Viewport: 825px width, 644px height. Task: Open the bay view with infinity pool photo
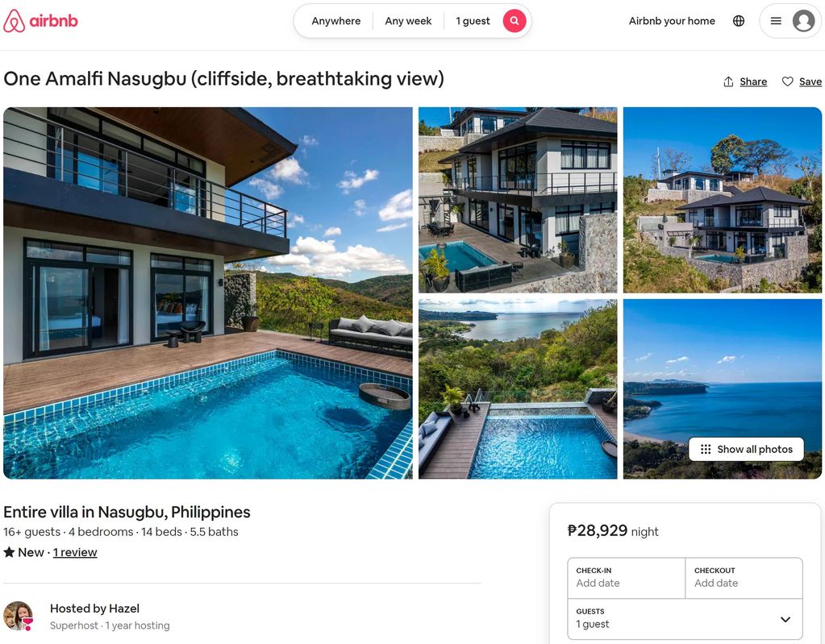coord(518,389)
